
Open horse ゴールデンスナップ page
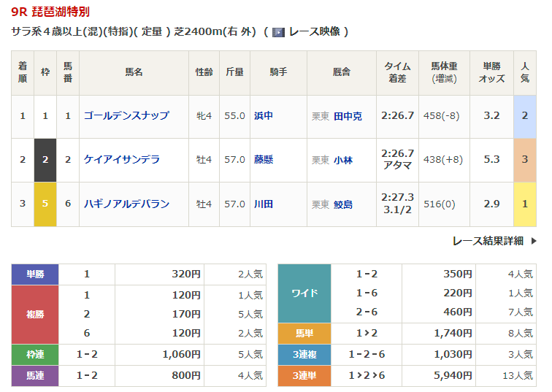tap(126, 116)
